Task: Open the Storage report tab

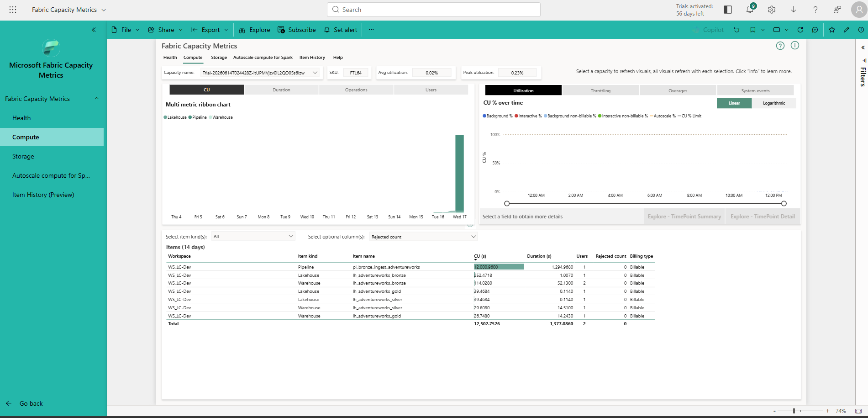Action: point(219,58)
